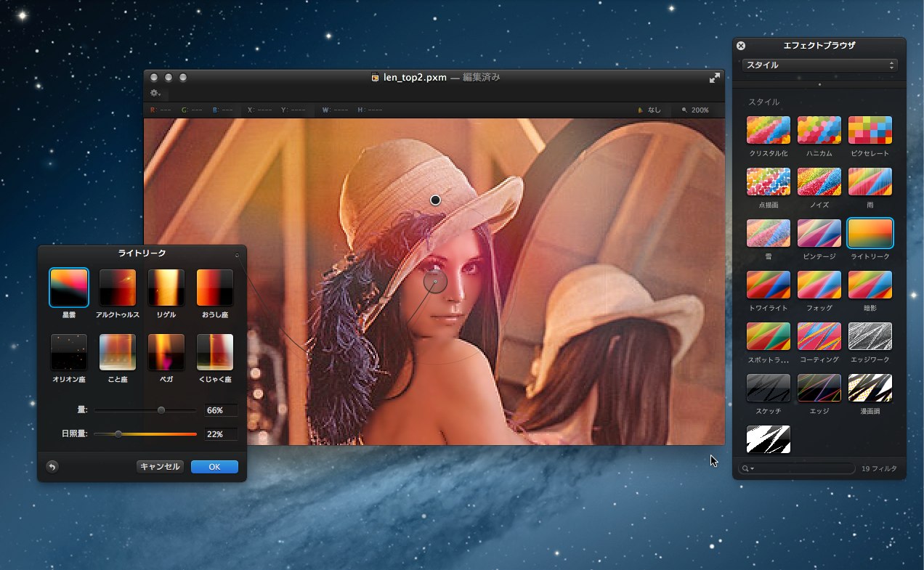The height and width of the screenshot is (570, 924).
Task: Select the ライトリーク effect thumbnail
Action: [x=870, y=233]
